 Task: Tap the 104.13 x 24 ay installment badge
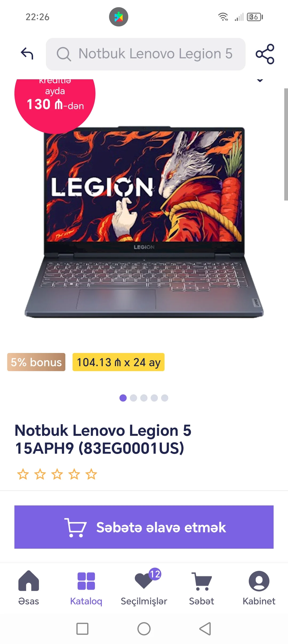tap(118, 362)
